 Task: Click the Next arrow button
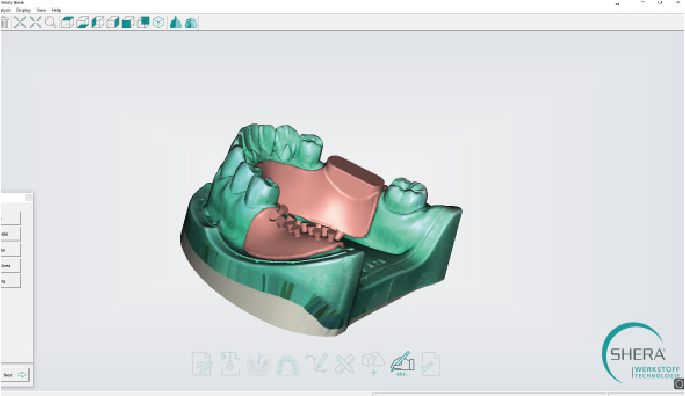(15, 375)
